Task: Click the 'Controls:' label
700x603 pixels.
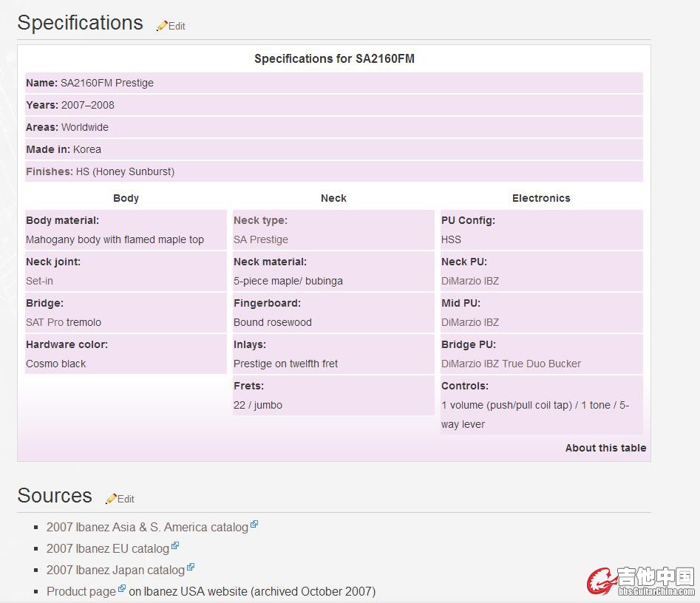Action: [x=465, y=386]
